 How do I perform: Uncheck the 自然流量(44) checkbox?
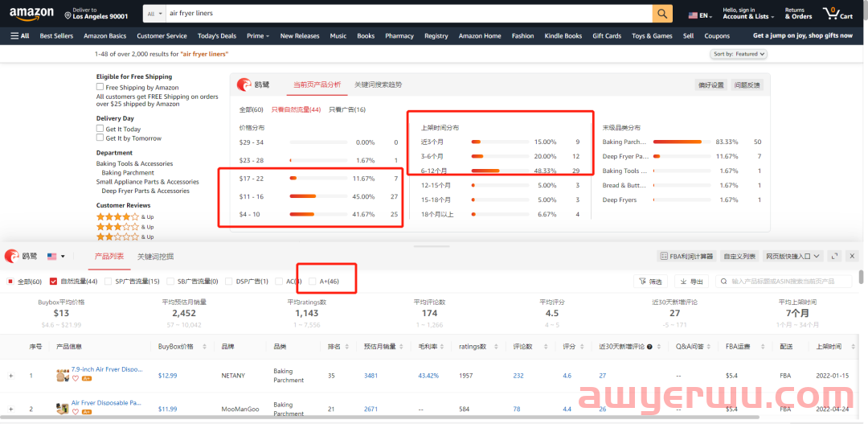tap(53, 282)
